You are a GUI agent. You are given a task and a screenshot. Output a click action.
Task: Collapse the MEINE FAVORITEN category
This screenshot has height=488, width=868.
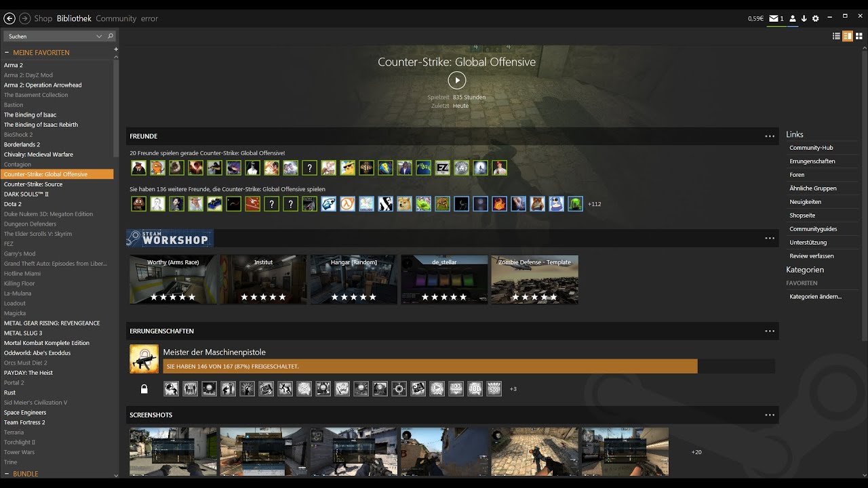[x=7, y=52]
